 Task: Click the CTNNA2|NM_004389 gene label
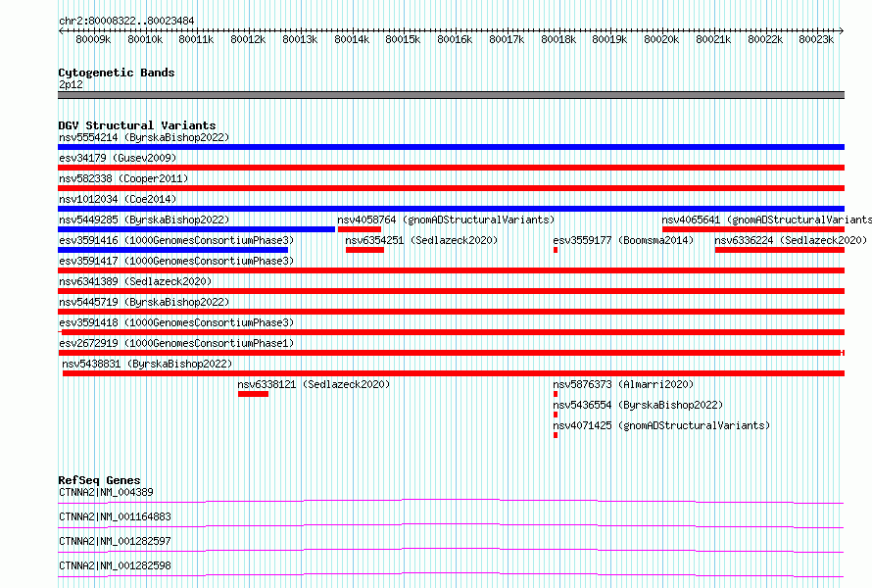point(106,492)
